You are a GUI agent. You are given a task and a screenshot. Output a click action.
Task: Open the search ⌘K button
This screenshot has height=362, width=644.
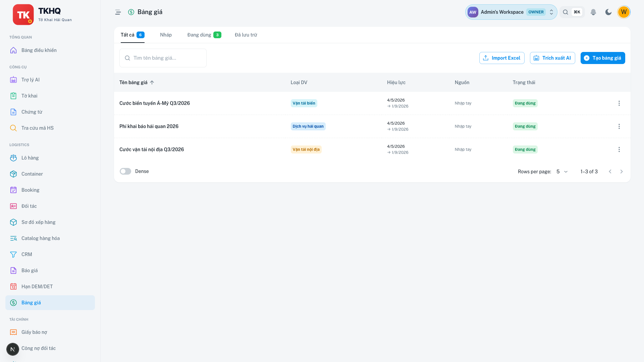pyautogui.click(x=572, y=12)
